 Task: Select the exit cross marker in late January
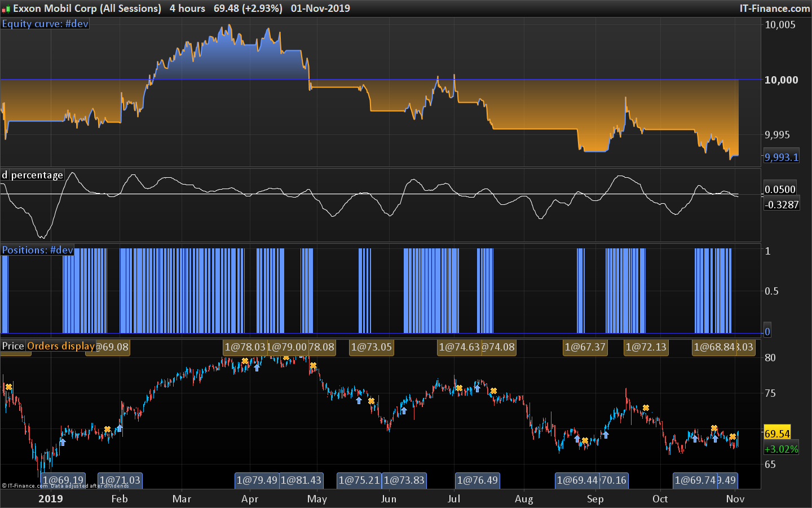pyautogui.click(x=108, y=430)
